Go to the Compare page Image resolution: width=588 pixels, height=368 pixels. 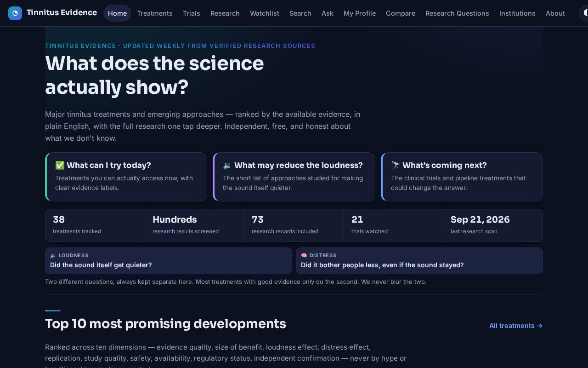tap(401, 13)
